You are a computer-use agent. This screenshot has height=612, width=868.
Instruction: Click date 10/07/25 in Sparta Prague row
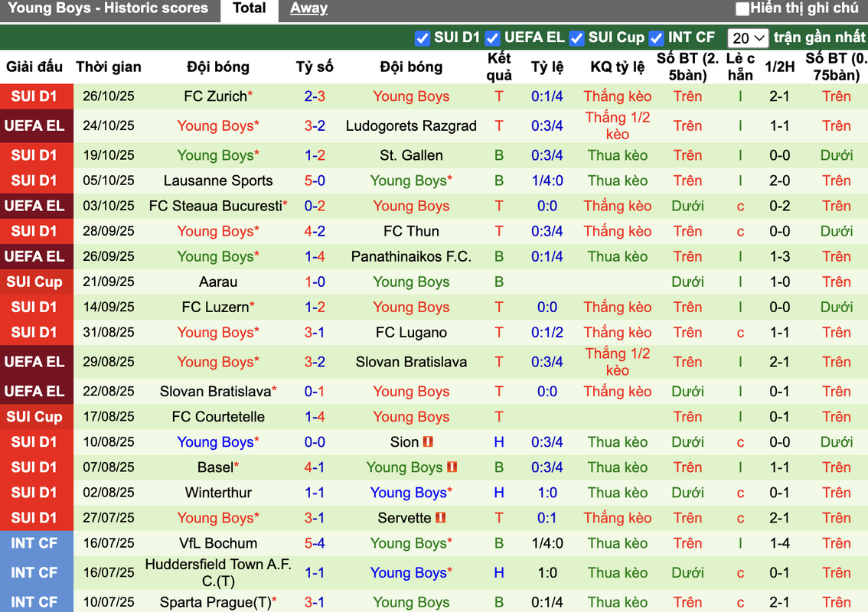pos(109,602)
